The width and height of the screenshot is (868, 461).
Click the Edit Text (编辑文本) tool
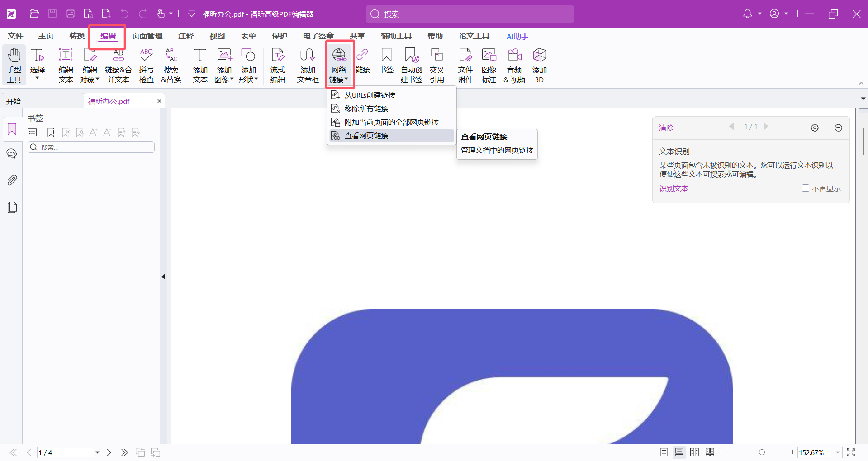pyautogui.click(x=66, y=66)
